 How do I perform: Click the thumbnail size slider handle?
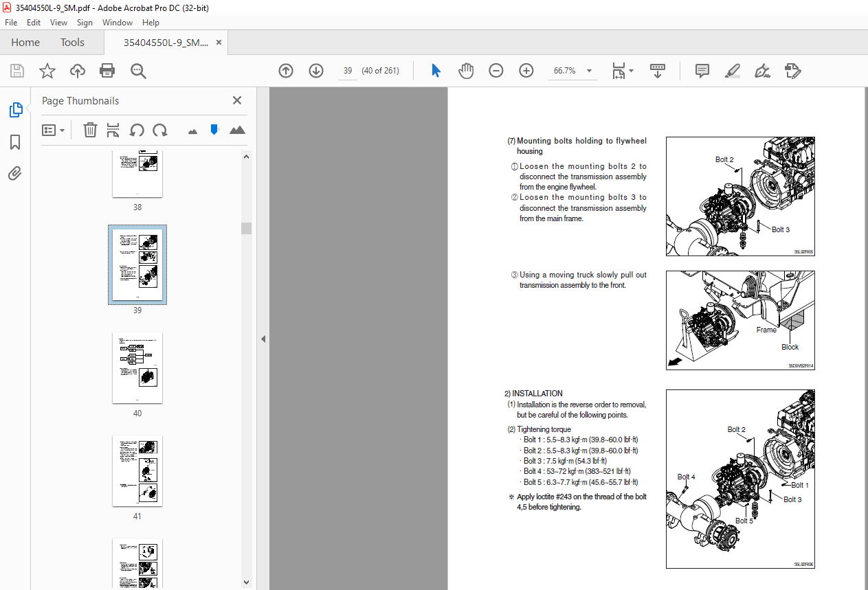tap(214, 129)
